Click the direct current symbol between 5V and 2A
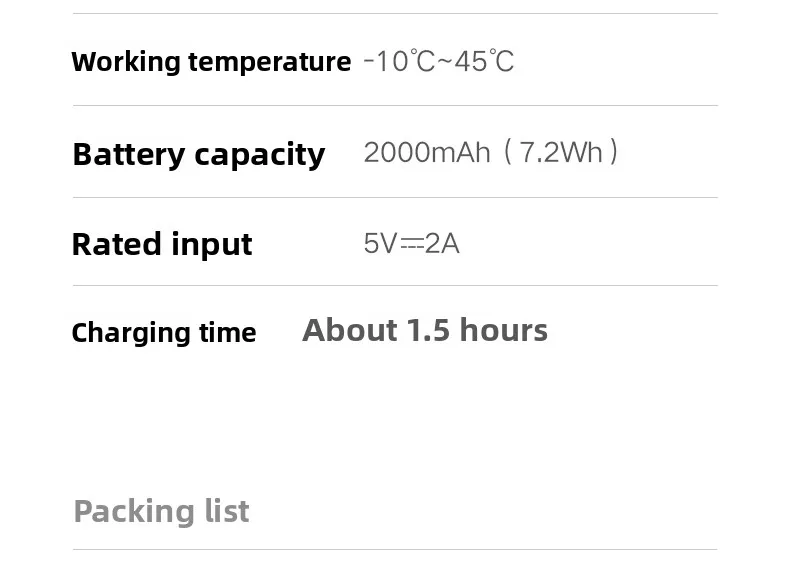Viewport: 790px width, 581px height. 412,244
